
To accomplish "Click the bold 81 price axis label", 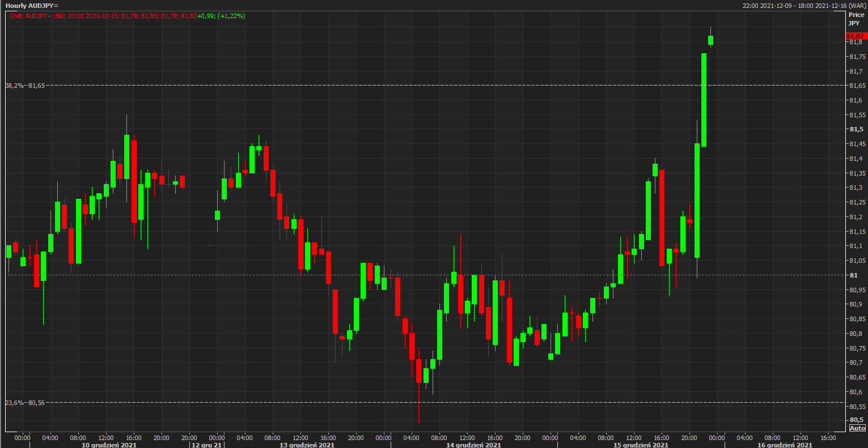I will [x=853, y=275].
